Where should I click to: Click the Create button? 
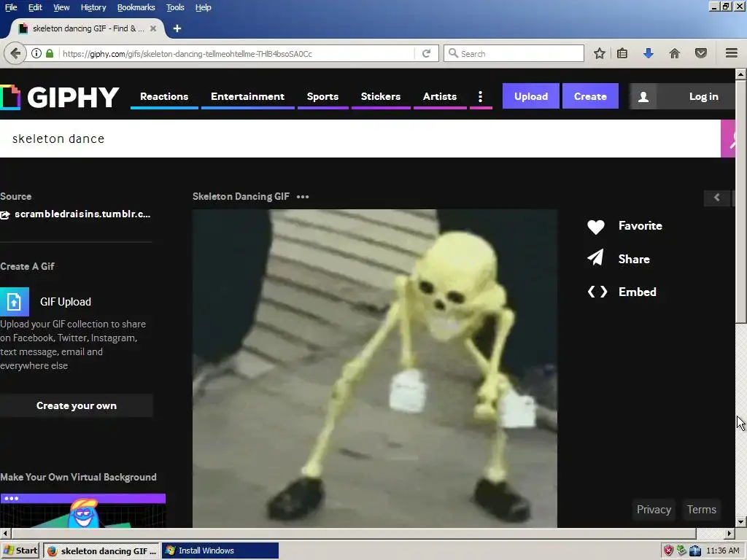click(x=590, y=96)
